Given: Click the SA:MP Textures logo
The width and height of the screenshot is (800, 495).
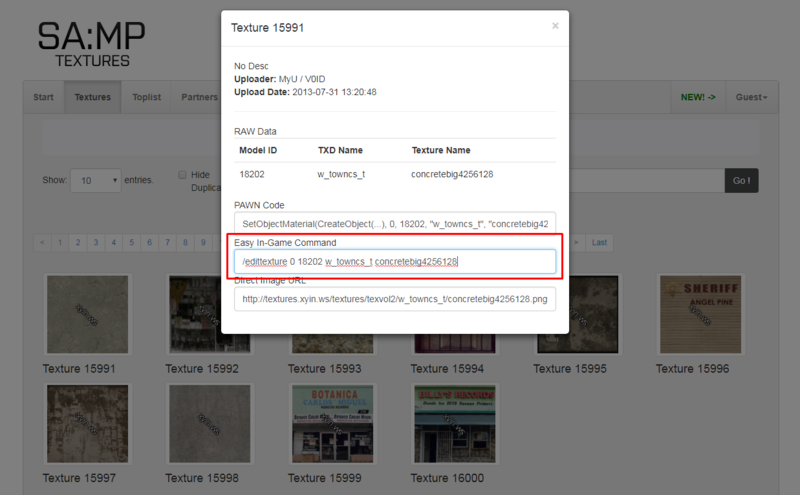Looking at the screenshot, I should coord(92,44).
